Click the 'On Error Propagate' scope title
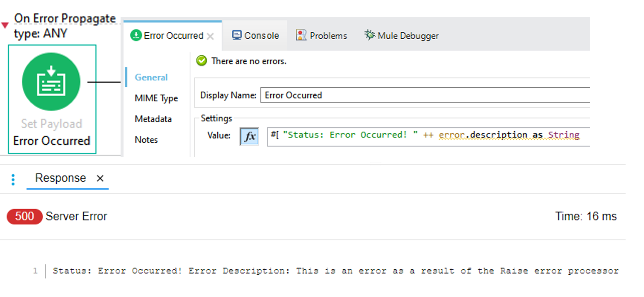The height and width of the screenshot is (297, 644). pos(65,18)
